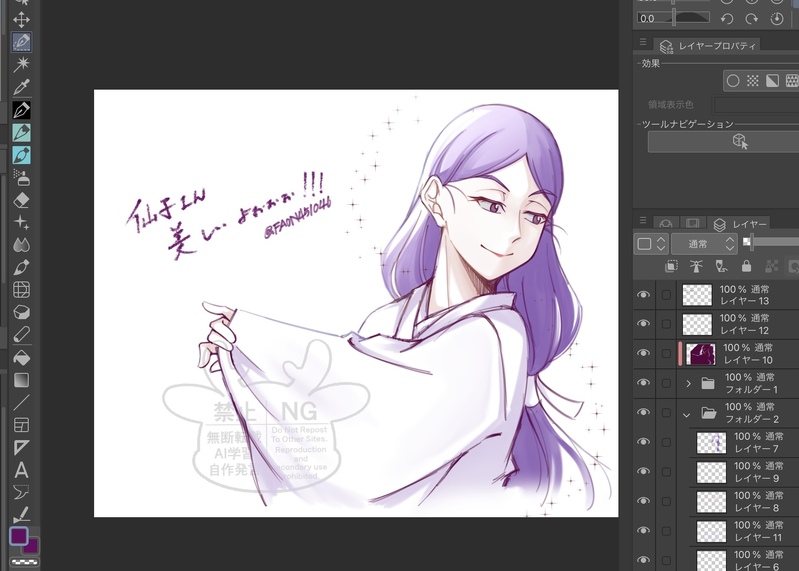Select the transparent color swatch
The height and width of the screenshot is (571, 799).
coord(25,562)
